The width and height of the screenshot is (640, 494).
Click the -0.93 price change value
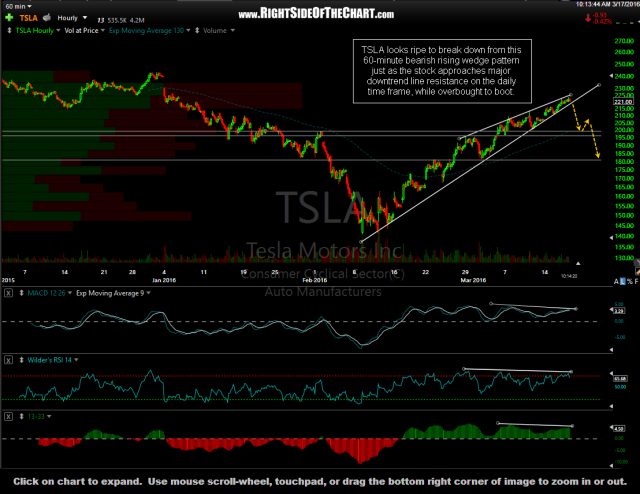click(x=600, y=16)
